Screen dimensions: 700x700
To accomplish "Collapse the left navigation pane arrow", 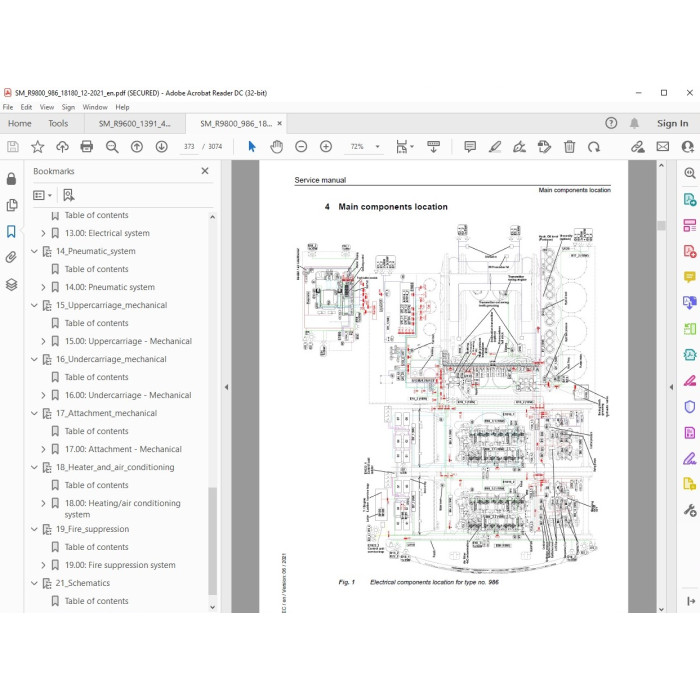I will [x=226, y=387].
